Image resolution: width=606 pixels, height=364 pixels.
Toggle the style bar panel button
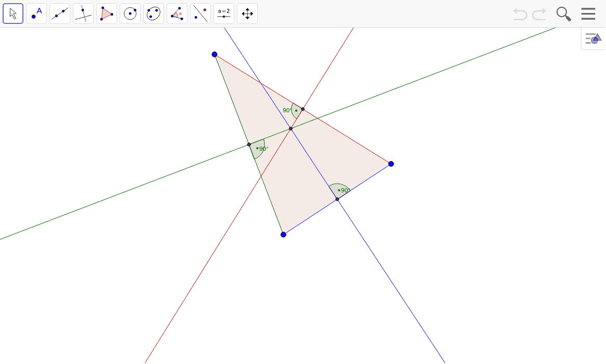pyautogui.click(x=594, y=38)
